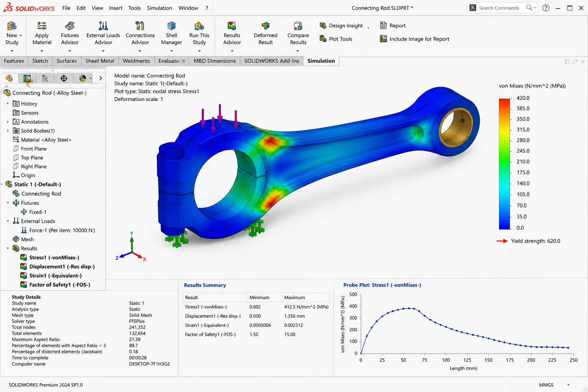
Task: Expand the Annotations node
Action: [8, 122]
